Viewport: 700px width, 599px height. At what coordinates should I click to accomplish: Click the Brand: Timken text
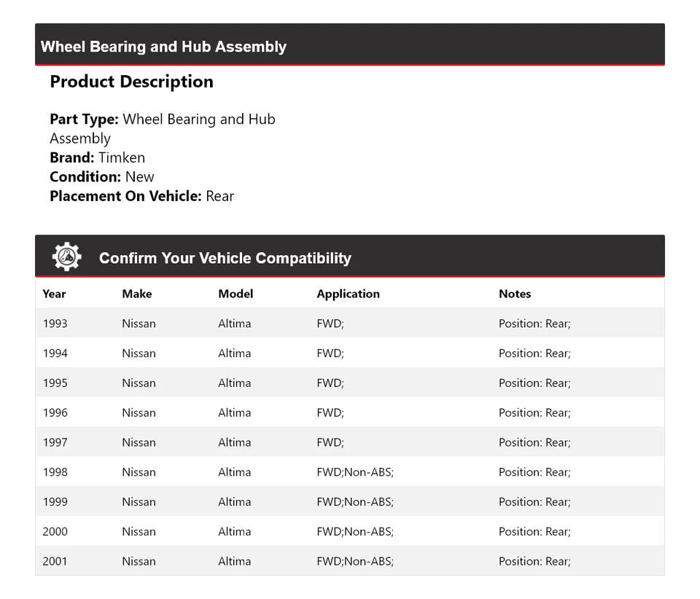click(97, 157)
